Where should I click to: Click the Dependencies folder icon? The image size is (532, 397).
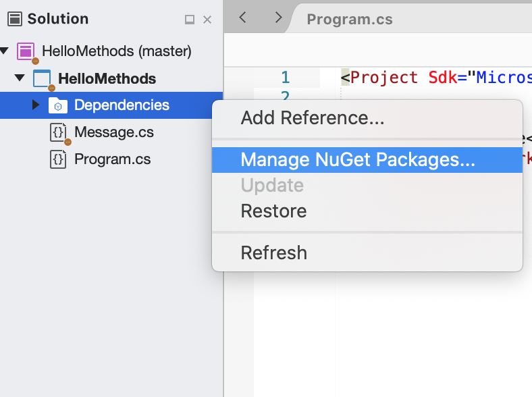pos(57,105)
